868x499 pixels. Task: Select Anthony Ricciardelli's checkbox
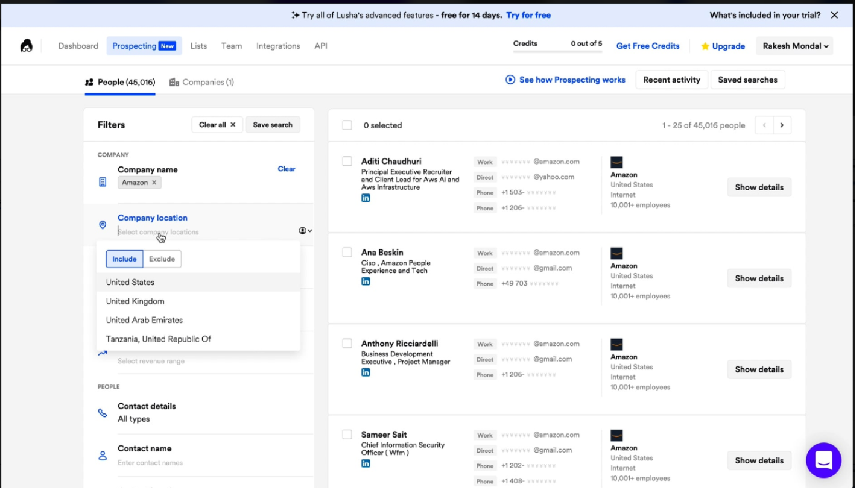click(x=347, y=344)
